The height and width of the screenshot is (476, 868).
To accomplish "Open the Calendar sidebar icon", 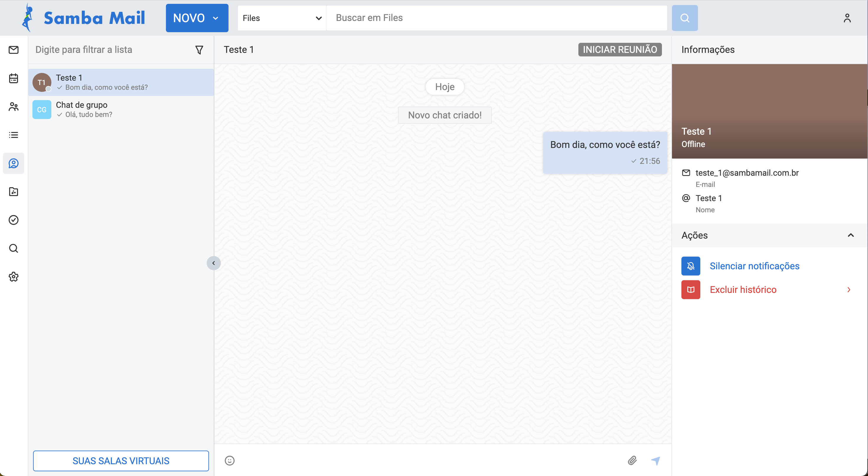I will click(x=14, y=78).
